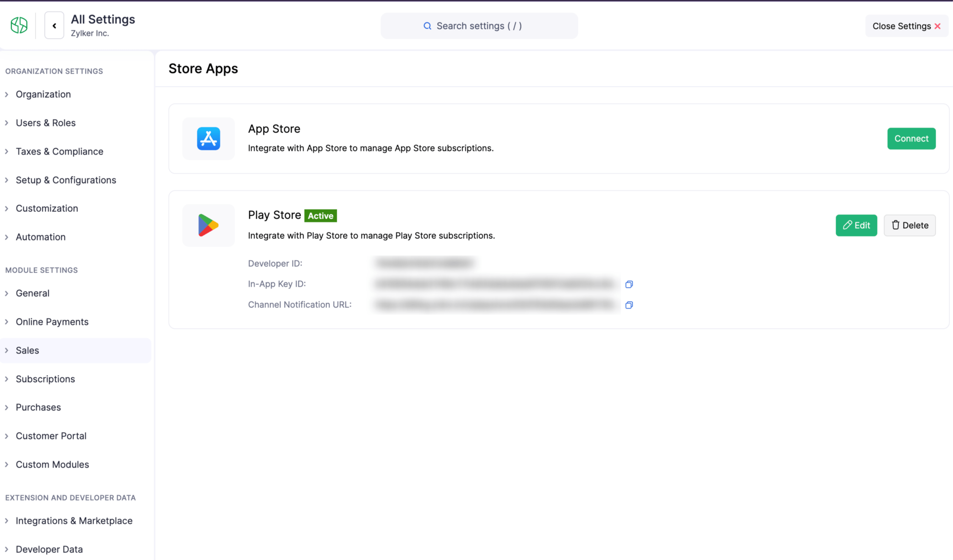Connect the App Store integration
Image resolution: width=953 pixels, height=560 pixels.
[x=912, y=139]
